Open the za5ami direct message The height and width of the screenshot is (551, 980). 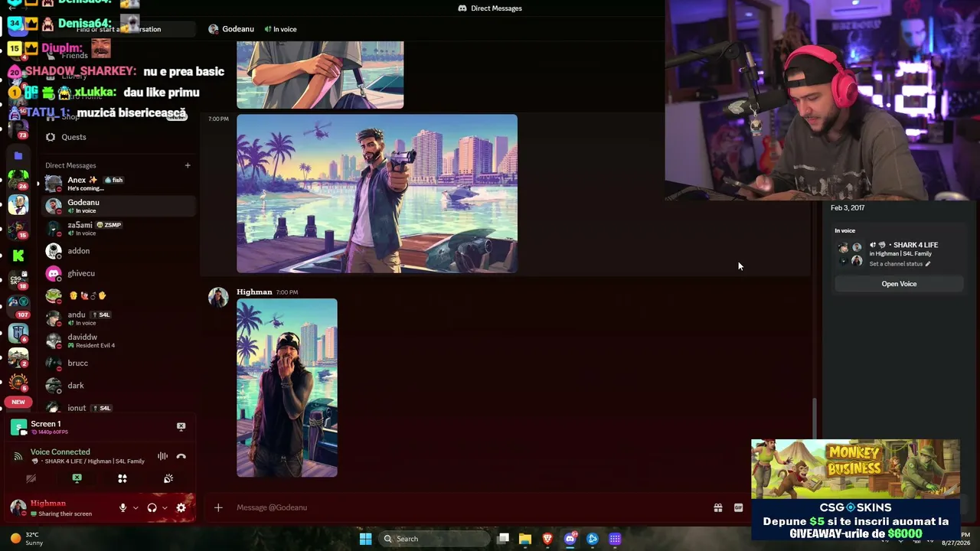(x=119, y=229)
